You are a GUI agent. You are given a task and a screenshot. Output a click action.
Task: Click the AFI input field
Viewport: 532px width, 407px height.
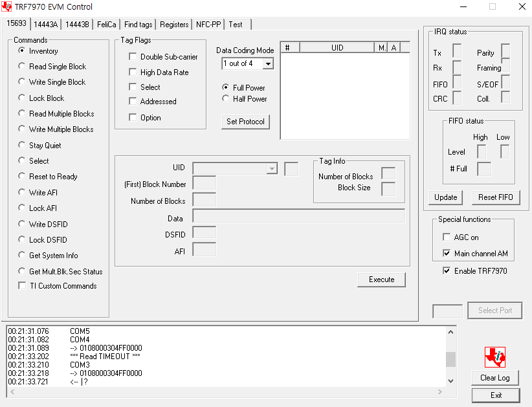(205, 250)
